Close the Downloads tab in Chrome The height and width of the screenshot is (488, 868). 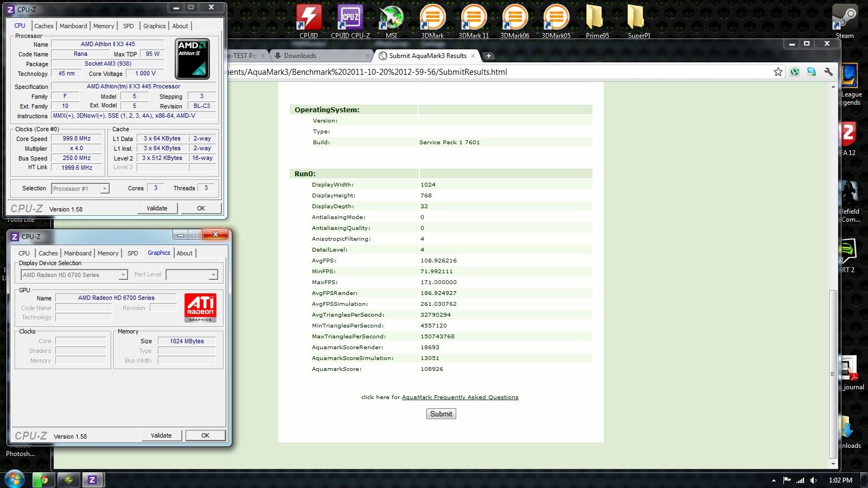coord(367,55)
